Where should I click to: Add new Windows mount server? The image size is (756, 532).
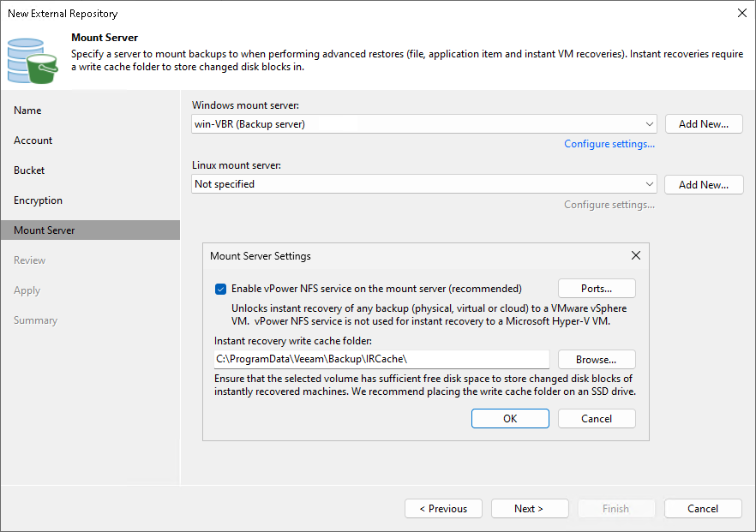click(704, 124)
